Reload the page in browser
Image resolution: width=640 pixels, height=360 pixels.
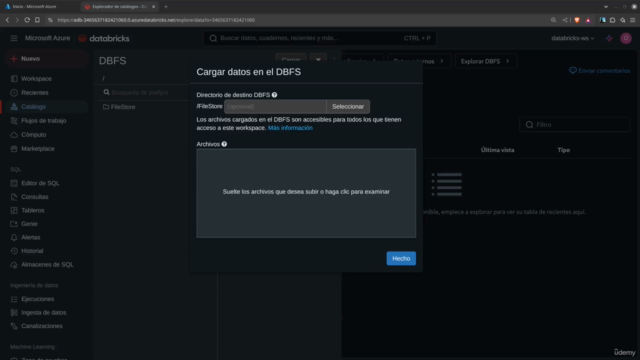27,20
